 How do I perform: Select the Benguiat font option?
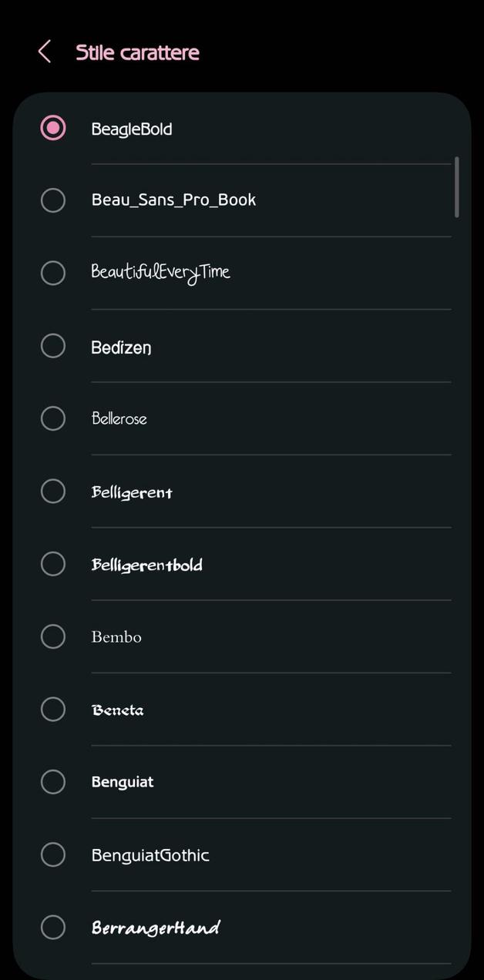52,781
